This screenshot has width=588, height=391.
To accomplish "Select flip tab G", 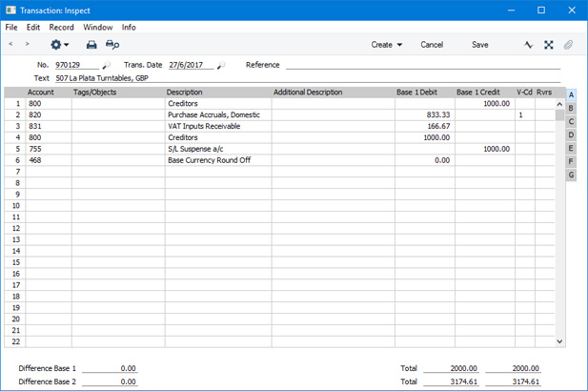I will 571,175.
